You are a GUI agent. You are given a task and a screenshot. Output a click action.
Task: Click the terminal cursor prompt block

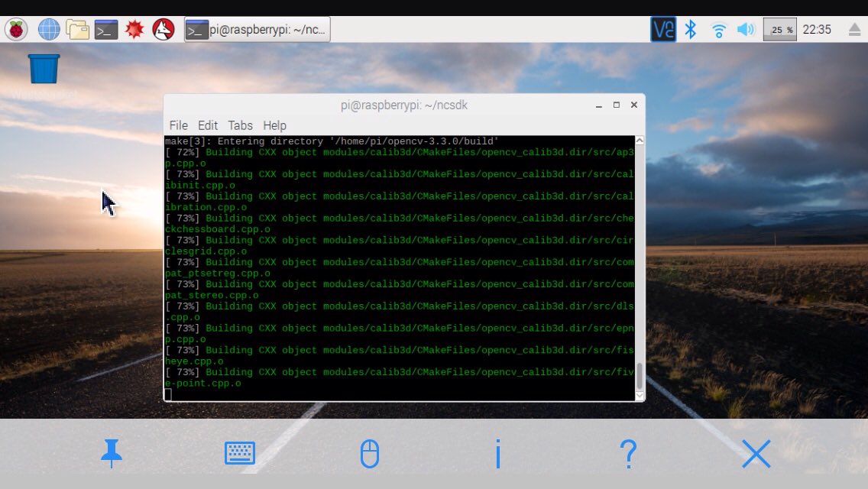coord(168,394)
